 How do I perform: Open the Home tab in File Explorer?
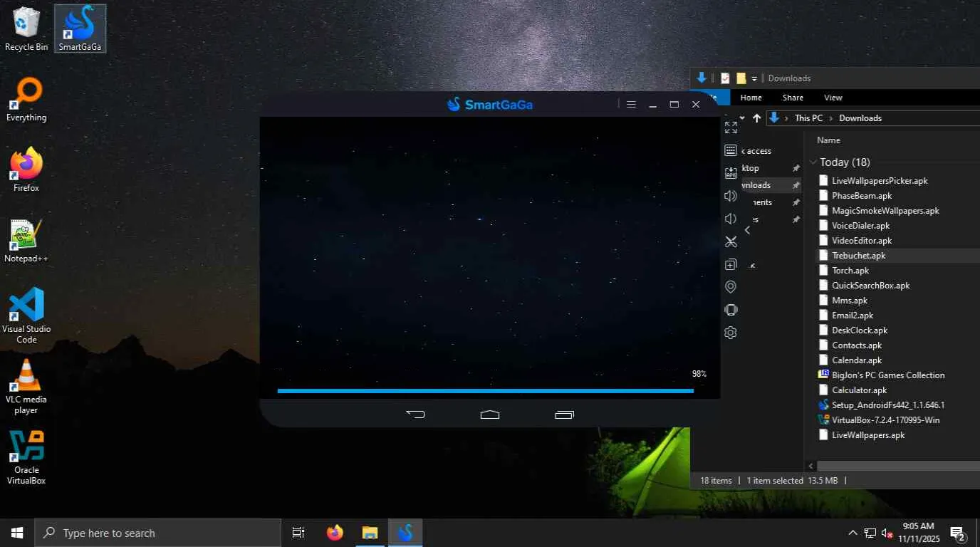[x=751, y=98]
